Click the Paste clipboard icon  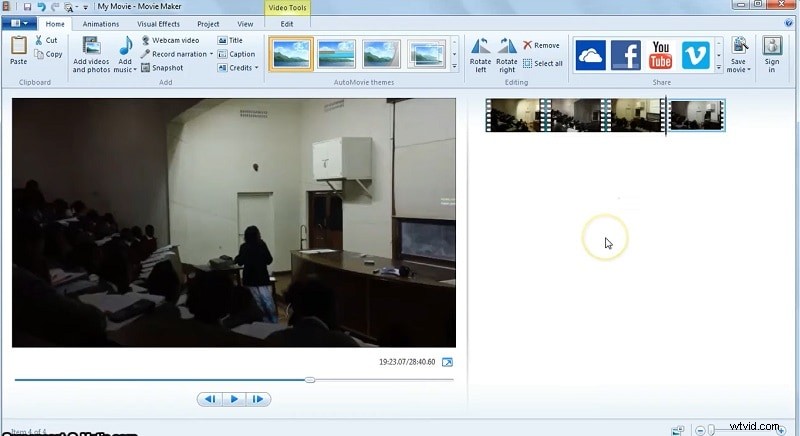(x=18, y=46)
